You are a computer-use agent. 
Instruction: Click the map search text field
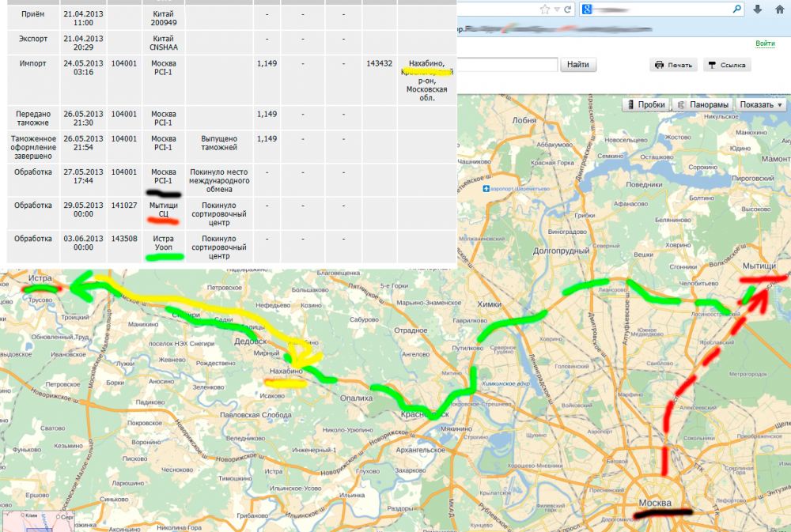(x=507, y=65)
